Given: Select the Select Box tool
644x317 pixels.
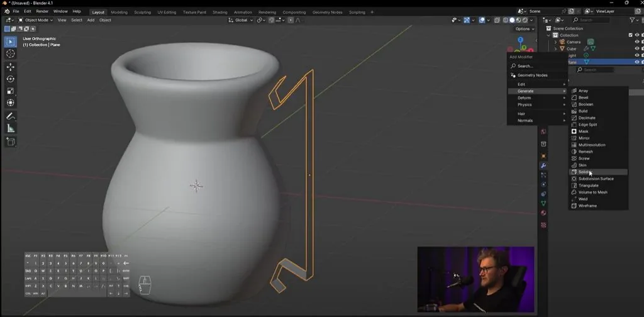Looking at the screenshot, I should click(11, 42).
